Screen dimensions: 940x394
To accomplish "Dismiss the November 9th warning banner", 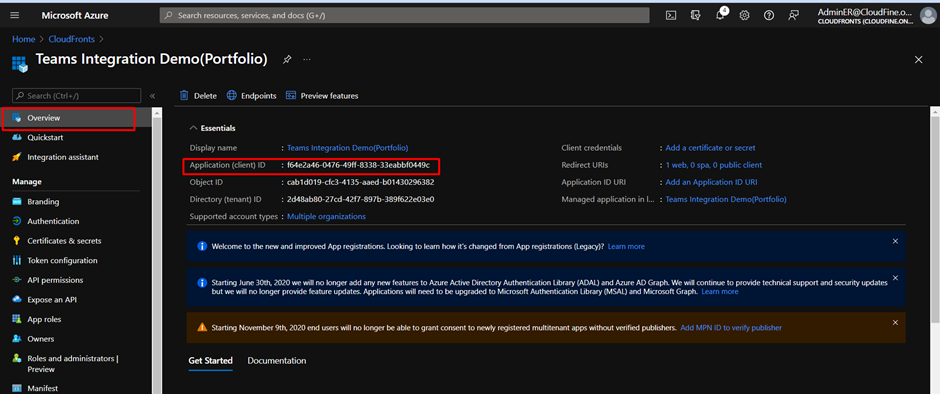I will [x=895, y=323].
